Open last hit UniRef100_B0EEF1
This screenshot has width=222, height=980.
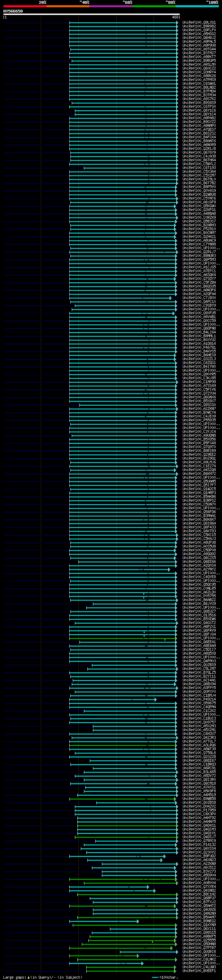click(199, 971)
